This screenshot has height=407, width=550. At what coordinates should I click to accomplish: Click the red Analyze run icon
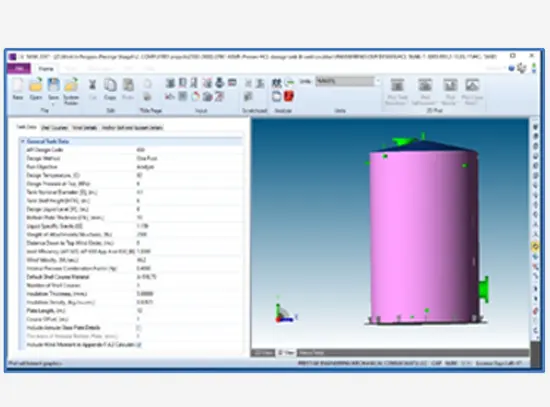coord(289,96)
